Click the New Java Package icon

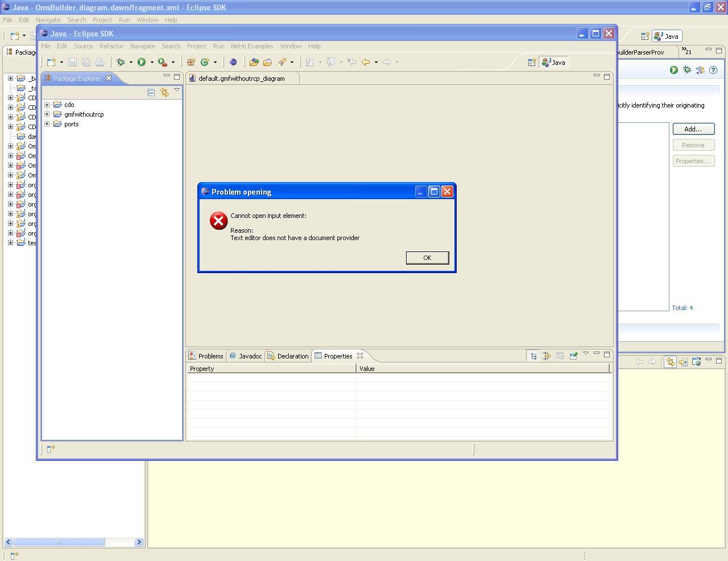click(191, 62)
